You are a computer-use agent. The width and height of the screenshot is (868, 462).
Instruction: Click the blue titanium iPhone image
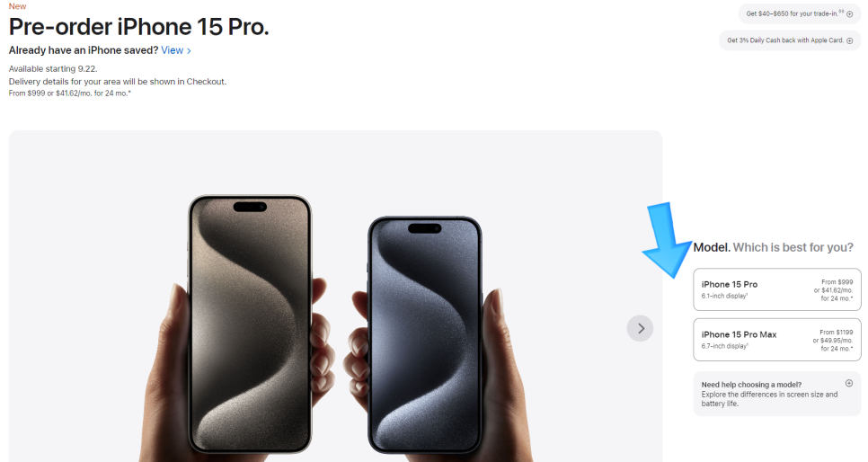tap(425, 335)
